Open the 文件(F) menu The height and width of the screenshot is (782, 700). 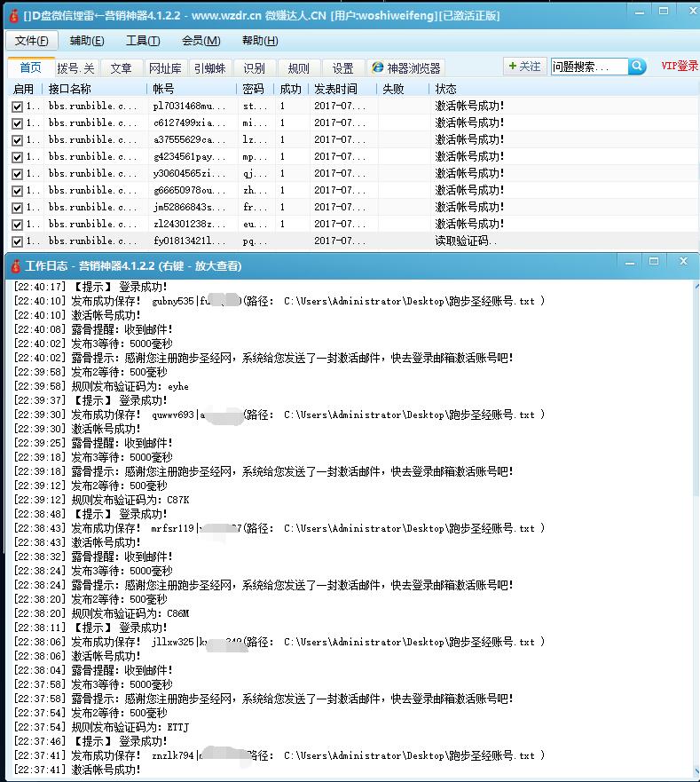[x=31, y=41]
